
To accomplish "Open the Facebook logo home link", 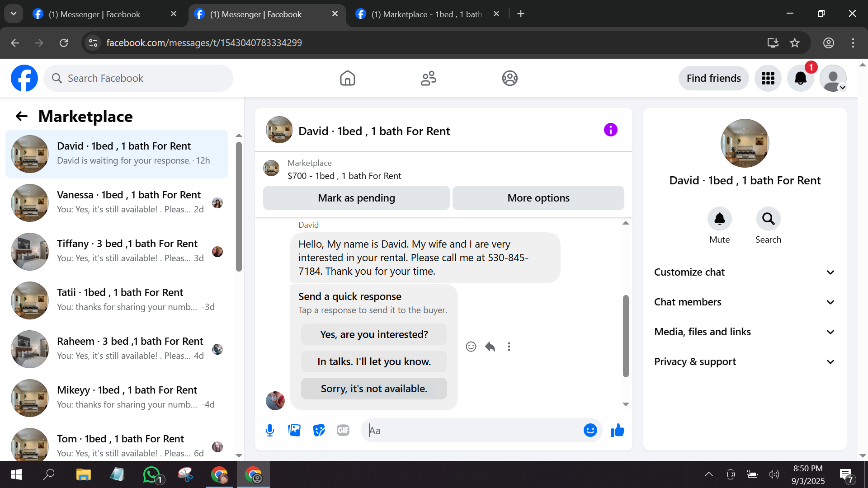I will pyautogui.click(x=24, y=78).
